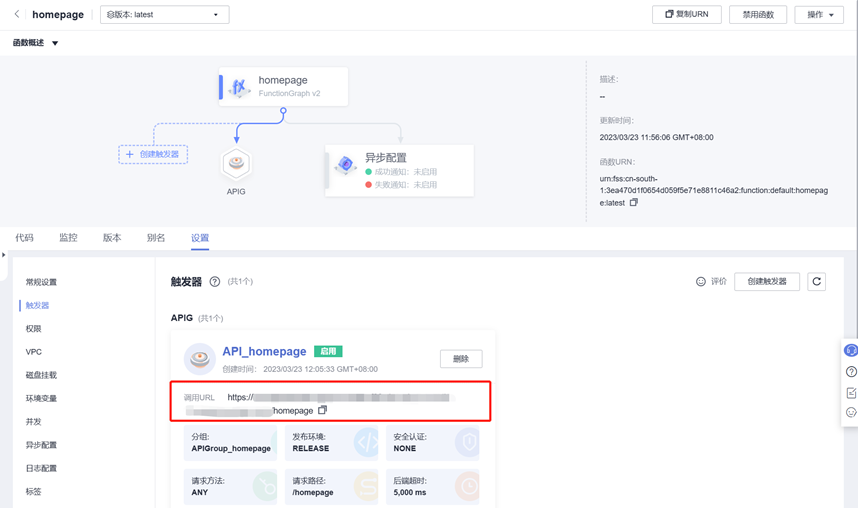
Task: Click the homepage fx function icon
Action: pyautogui.click(x=239, y=87)
